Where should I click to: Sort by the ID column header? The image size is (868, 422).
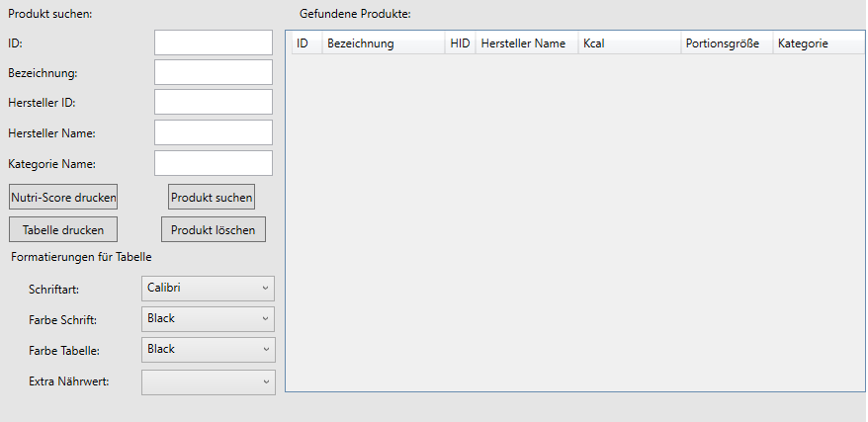tap(307, 43)
